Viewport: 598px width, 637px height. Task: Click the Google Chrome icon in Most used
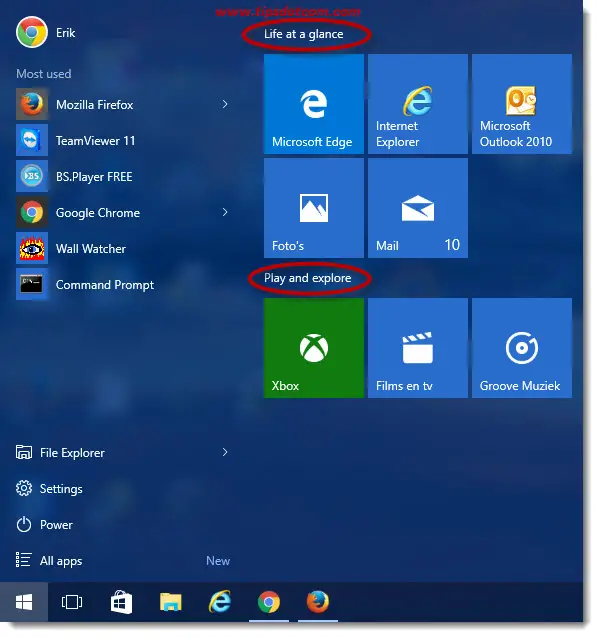click(32, 212)
